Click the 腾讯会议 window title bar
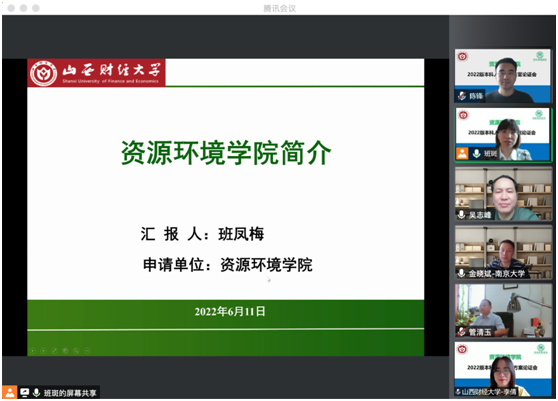Image resolution: width=558 pixels, height=401 pixels. [279, 8]
